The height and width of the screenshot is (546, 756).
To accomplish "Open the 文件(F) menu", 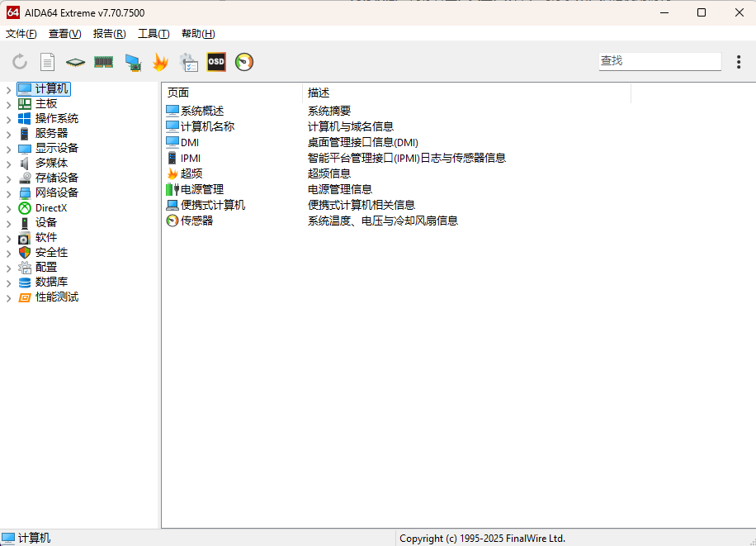I will click(x=21, y=33).
